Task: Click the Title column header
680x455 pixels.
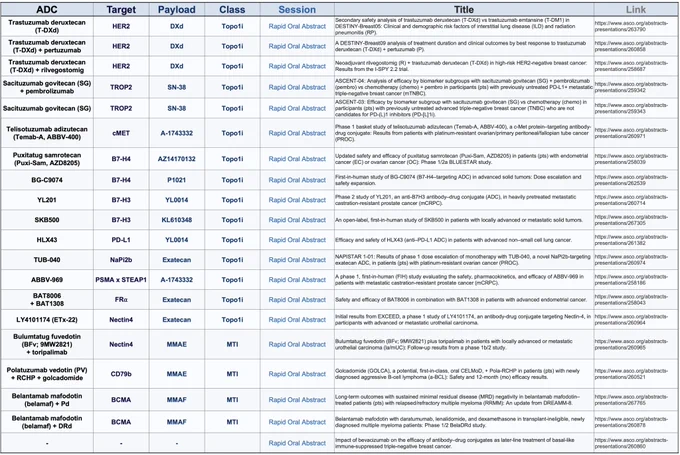Action: [x=464, y=10]
